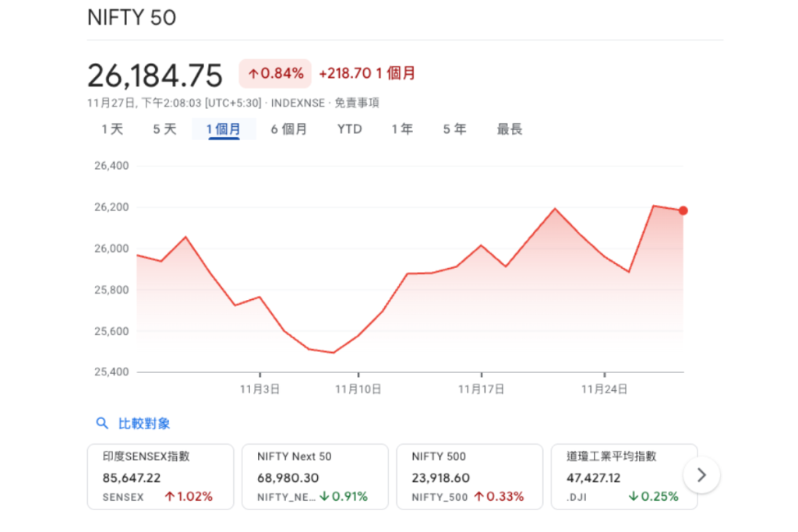The image size is (798, 532).
Task: Open the NIFTY 500 card
Action: (x=470, y=477)
